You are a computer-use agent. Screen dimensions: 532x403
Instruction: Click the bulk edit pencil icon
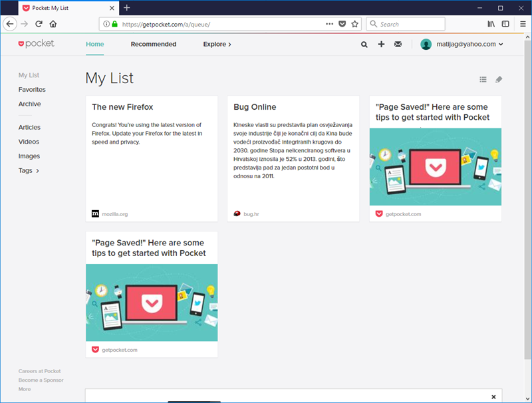(499, 80)
